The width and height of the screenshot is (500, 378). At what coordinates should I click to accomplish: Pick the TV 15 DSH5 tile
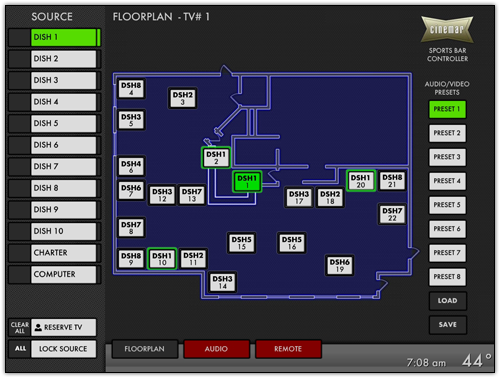point(242,243)
